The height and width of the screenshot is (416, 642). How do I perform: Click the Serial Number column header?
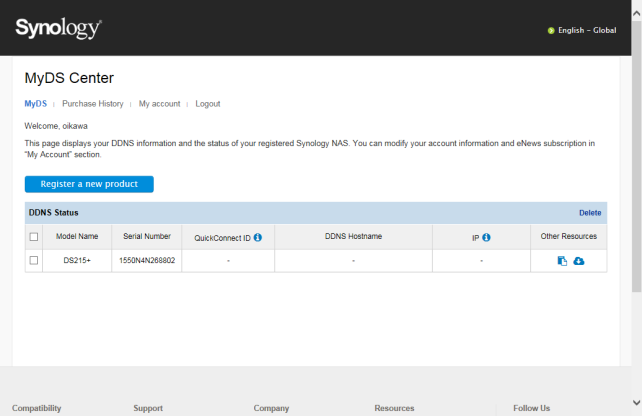[147, 236]
